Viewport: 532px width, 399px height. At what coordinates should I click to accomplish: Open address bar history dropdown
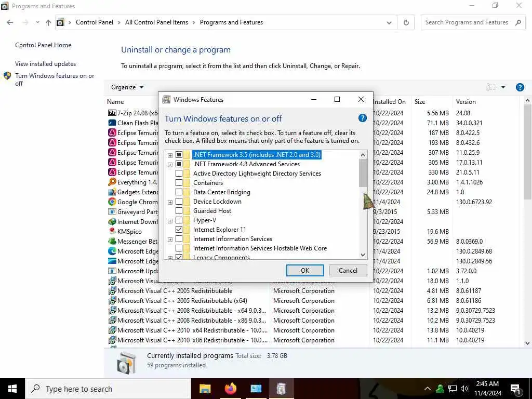[389, 23]
